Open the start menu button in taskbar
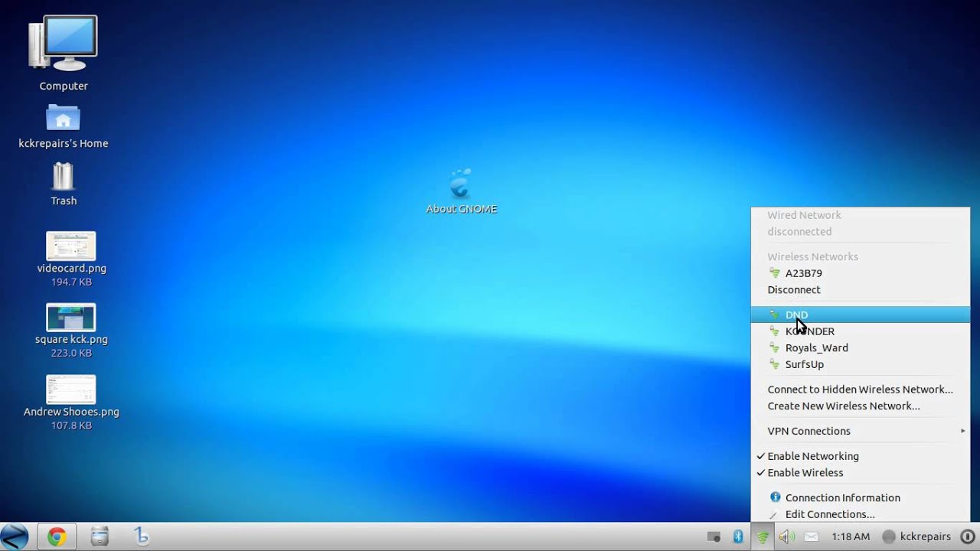 coord(15,536)
